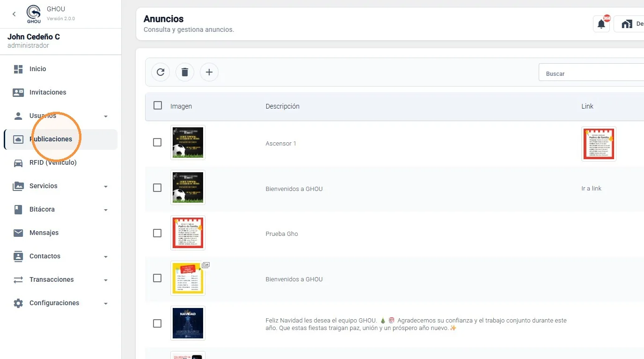Open the Mensajes menu item
This screenshot has width=644, height=359.
pos(60,233)
